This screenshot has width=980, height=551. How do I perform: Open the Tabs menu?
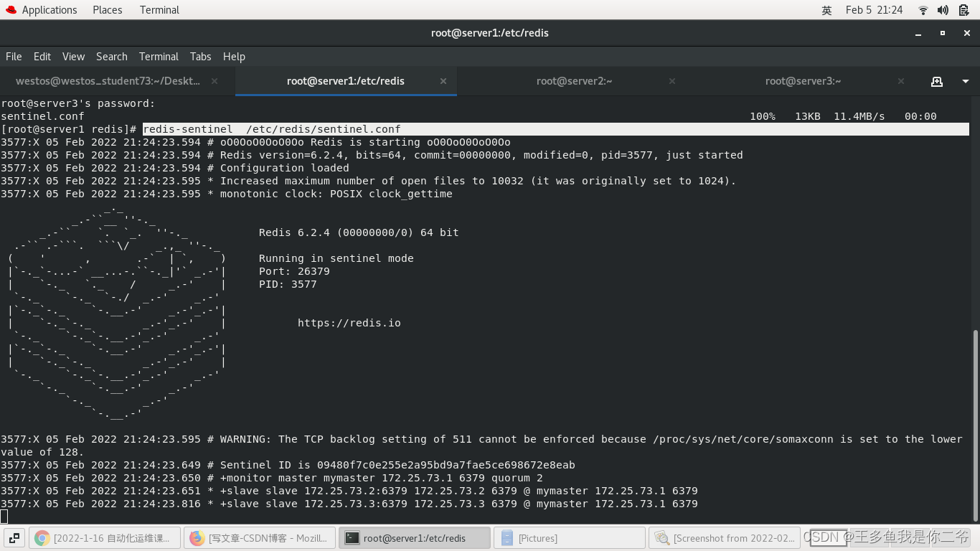pyautogui.click(x=200, y=57)
